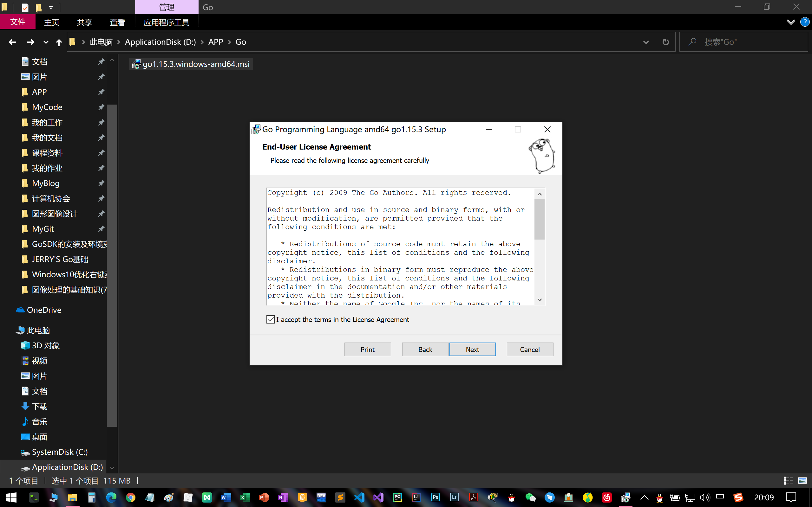Go up one folder level
This screenshot has width=812, height=507.
coord(59,42)
